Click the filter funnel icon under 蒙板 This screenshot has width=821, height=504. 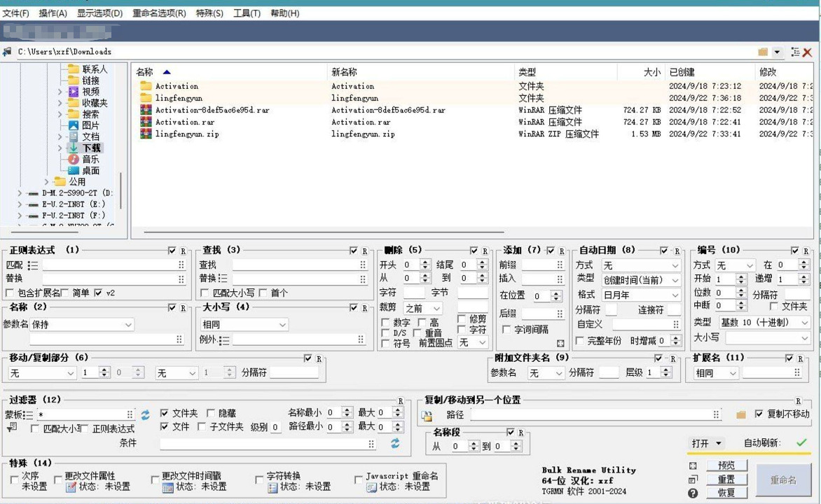[x=11, y=428]
